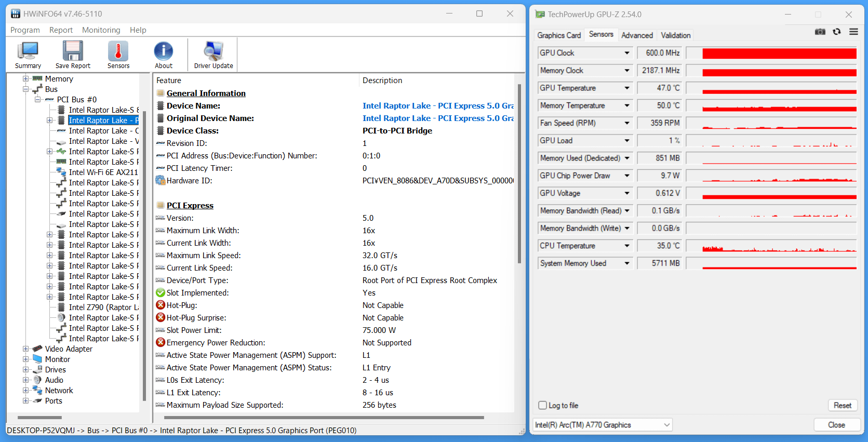Click the device tree horizontal scrollbar
Screen dimensions: 868x442
click(x=40, y=417)
